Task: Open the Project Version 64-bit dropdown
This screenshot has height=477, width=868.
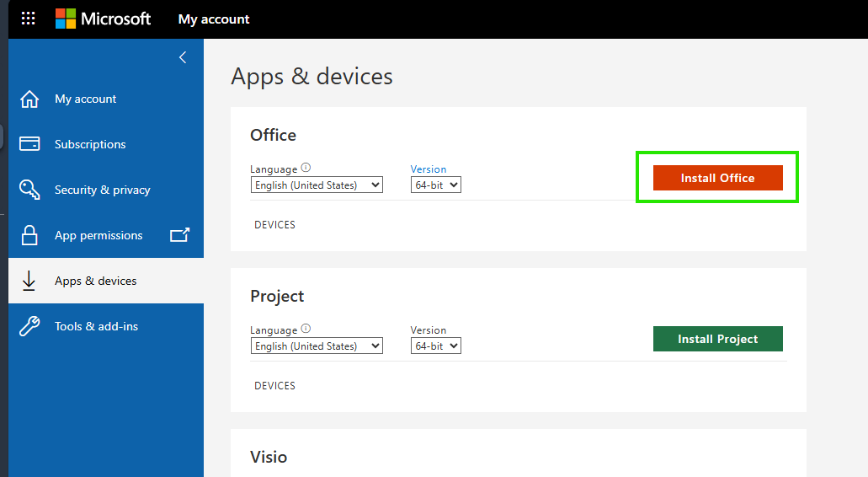Action: click(x=435, y=346)
